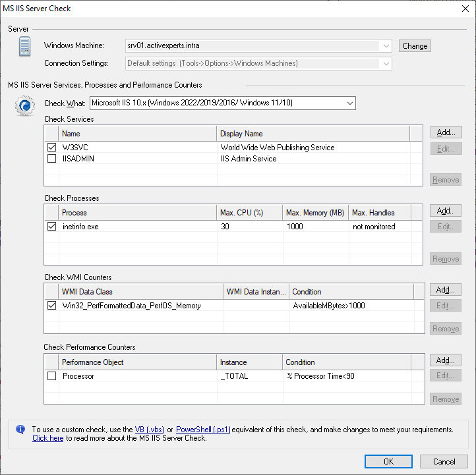This screenshot has height=475, width=476.
Task: Select the inetinfo.exe process name
Action: 80,227
